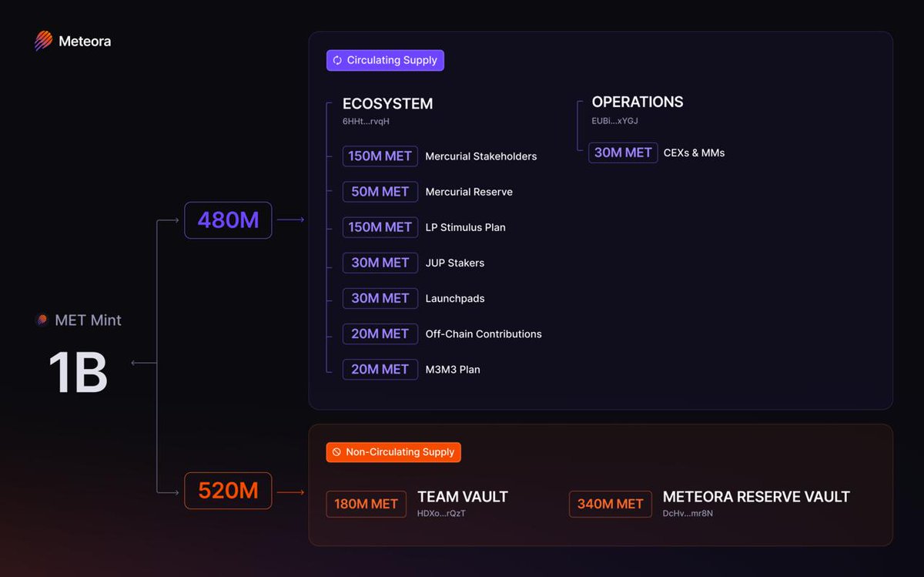Viewport: 924px width, 577px height.
Task: Click the OPERATIONS heading
Action: pyautogui.click(x=638, y=102)
